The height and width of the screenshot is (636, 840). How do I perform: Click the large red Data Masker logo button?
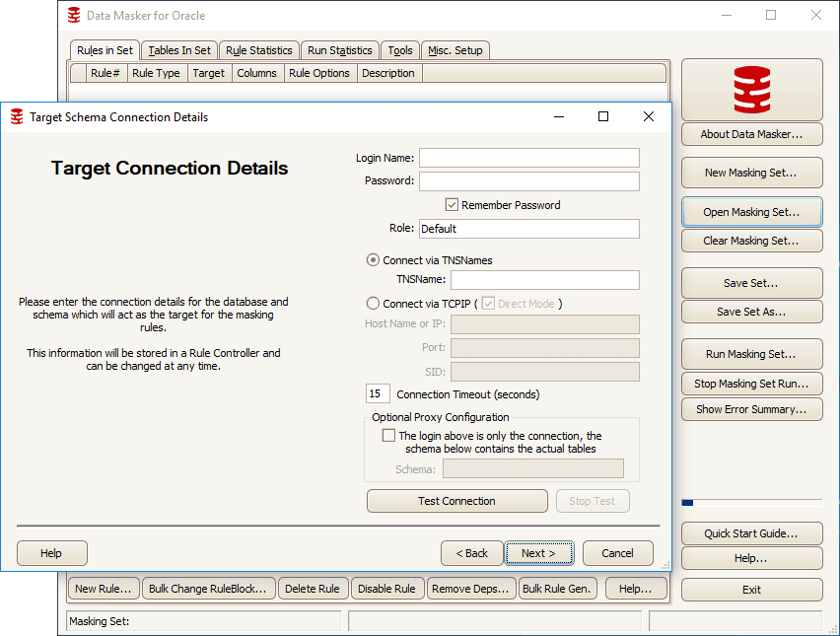click(751, 90)
